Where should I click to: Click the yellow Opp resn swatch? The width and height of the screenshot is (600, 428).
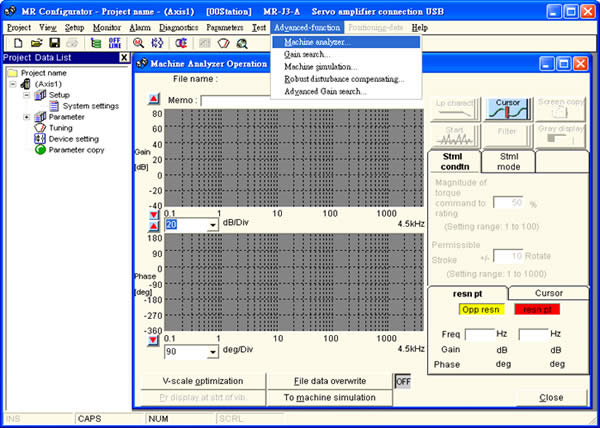point(468,310)
